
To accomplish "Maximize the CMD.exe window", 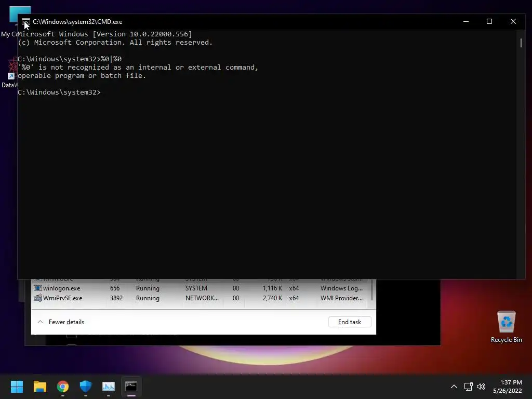I will (489, 21).
